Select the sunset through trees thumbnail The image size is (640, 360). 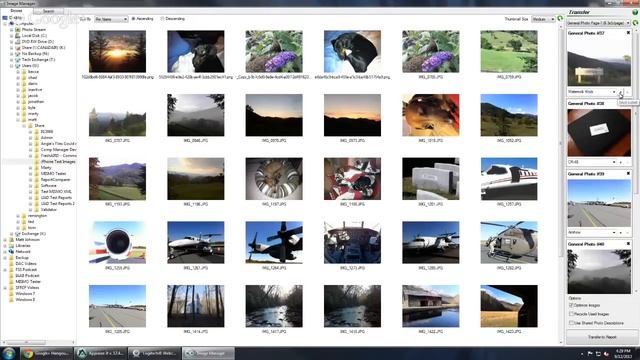[118, 52]
